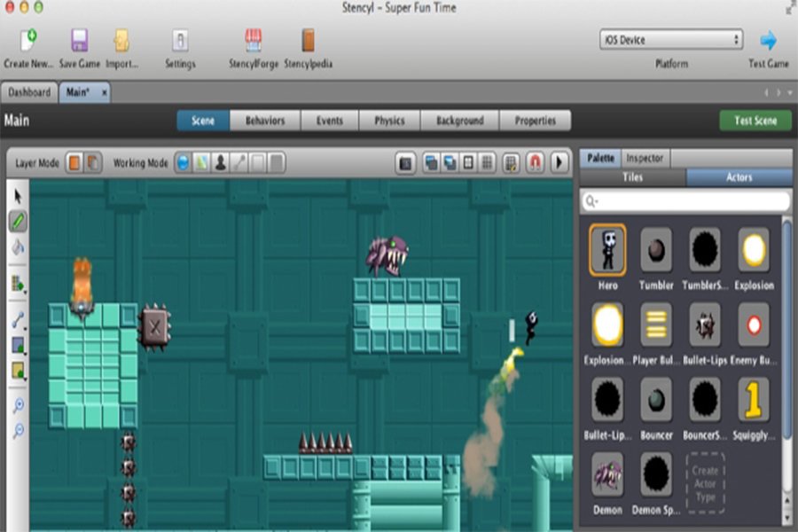Select the arrow selection tool

[x=19, y=196]
